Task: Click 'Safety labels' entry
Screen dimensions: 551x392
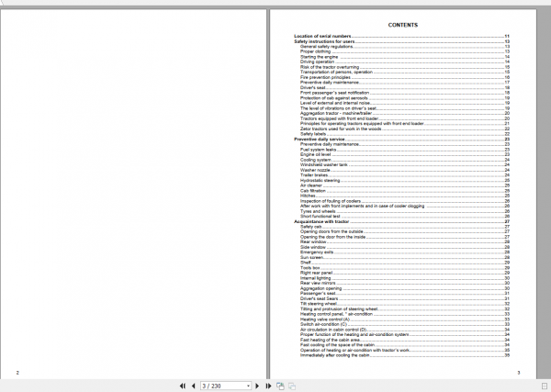Action: 313,134
